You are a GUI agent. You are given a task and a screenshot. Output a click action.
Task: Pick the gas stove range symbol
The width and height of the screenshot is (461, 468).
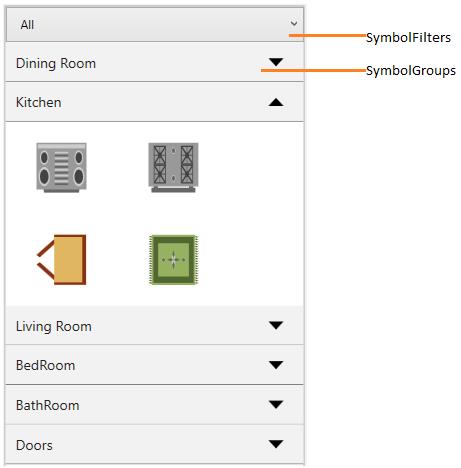pyautogui.click(x=173, y=167)
